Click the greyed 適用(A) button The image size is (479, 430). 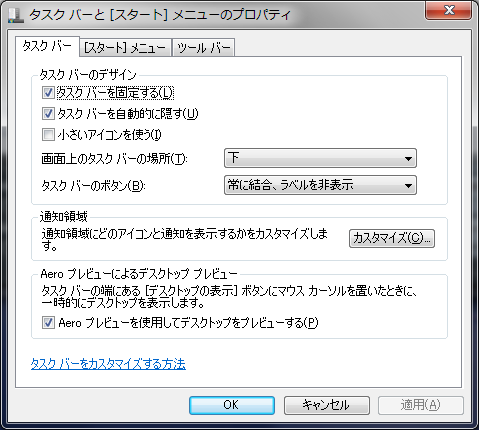coord(421,405)
